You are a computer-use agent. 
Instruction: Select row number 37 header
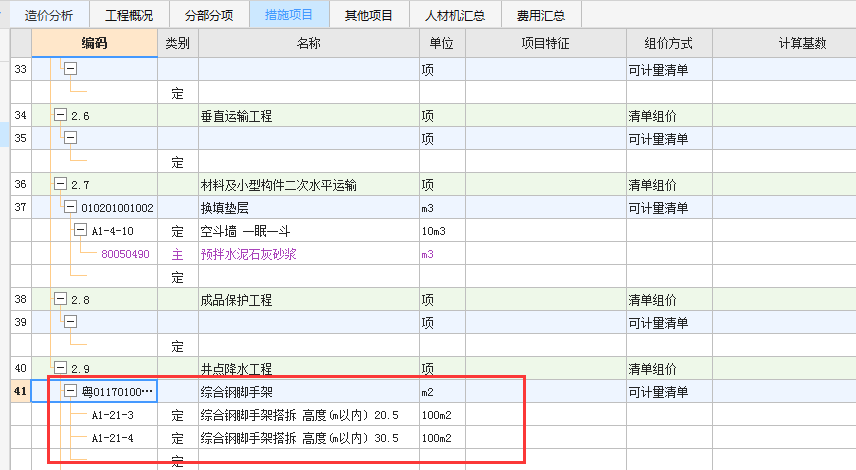click(21, 208)
